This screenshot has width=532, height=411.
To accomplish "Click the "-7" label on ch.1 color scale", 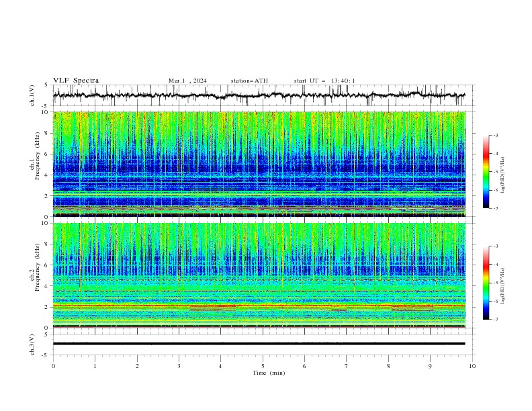I will point(495,208).
